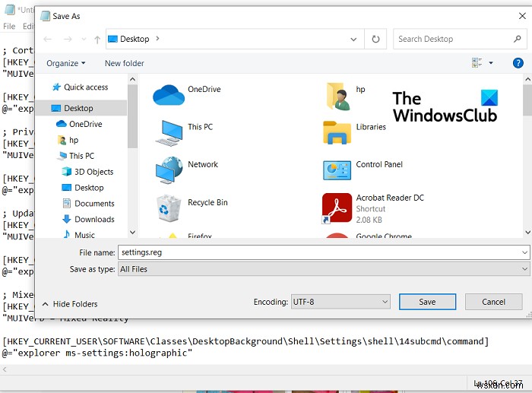Image resolution: width=532 pixels, height=393 pixels.
Task: Click the 14subcmd registry key line in Notepad
Action: 245,341
